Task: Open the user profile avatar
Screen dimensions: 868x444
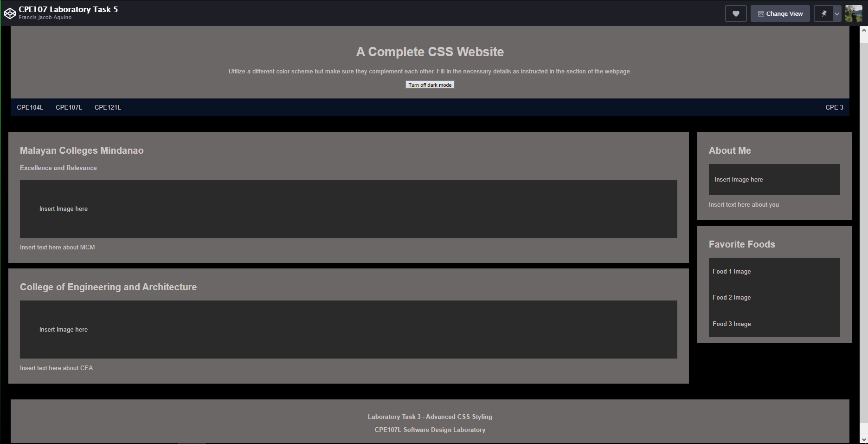Action: tap(853, 13)
